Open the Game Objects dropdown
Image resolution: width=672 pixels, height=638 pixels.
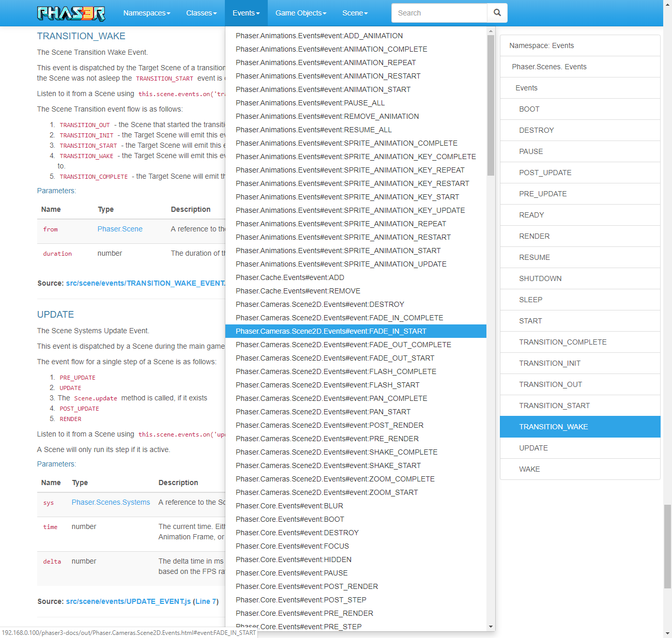301,13
